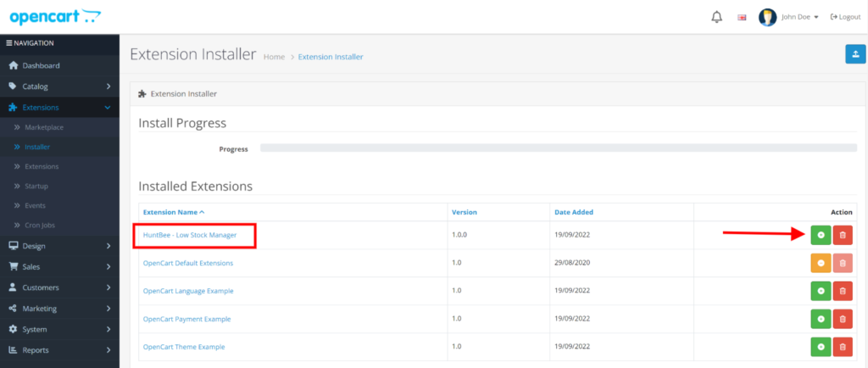The width and height of the screenshot is (868, 368).
Task: Open OpenCart Default Extensions link
Action: (x=188, y=263)
